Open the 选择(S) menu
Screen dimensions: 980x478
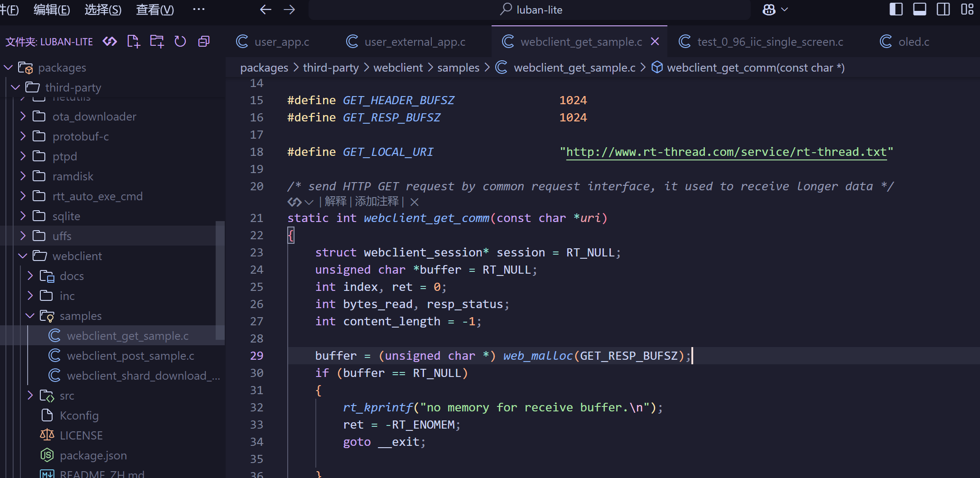103,10
